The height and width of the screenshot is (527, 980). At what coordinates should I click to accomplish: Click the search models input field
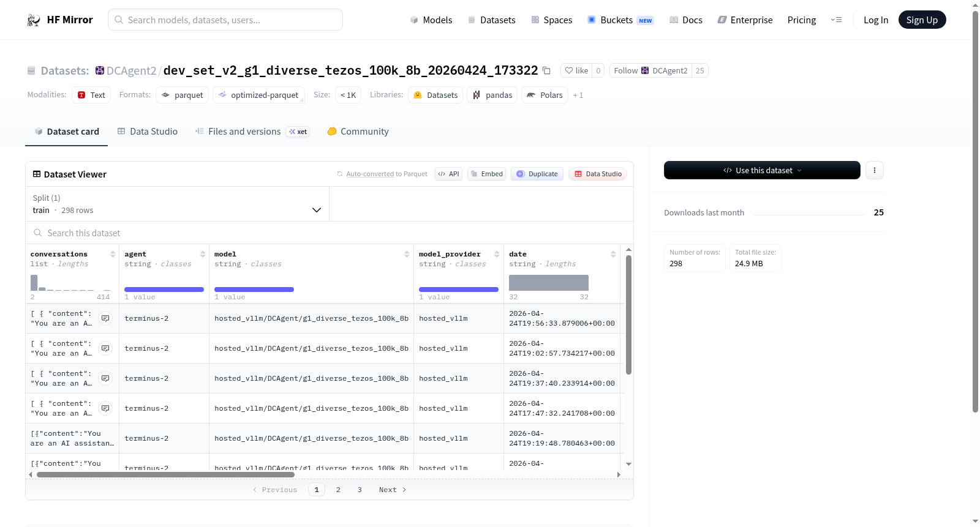[225, 20]
